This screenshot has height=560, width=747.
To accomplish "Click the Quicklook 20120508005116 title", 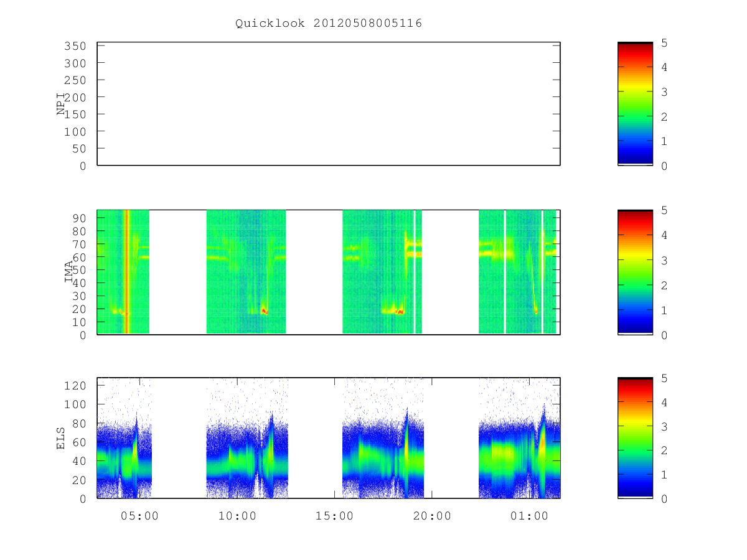I will click(329, 24).
